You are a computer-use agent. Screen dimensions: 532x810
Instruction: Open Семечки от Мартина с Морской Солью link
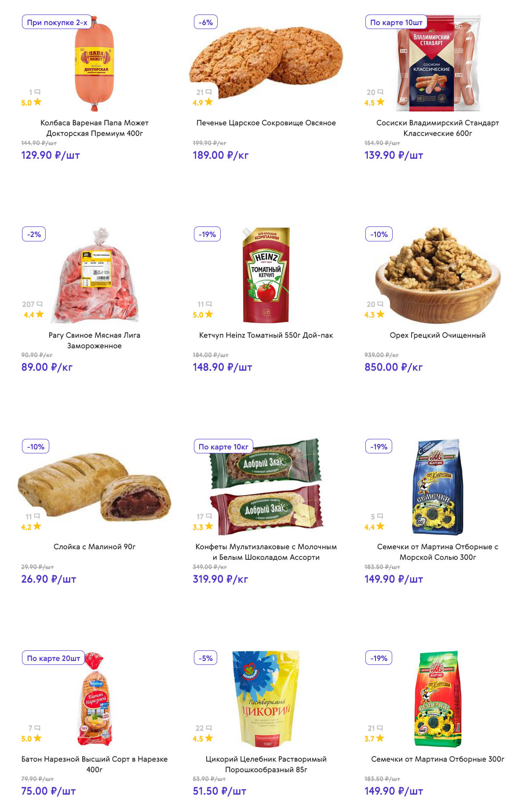tap(437, 552)
